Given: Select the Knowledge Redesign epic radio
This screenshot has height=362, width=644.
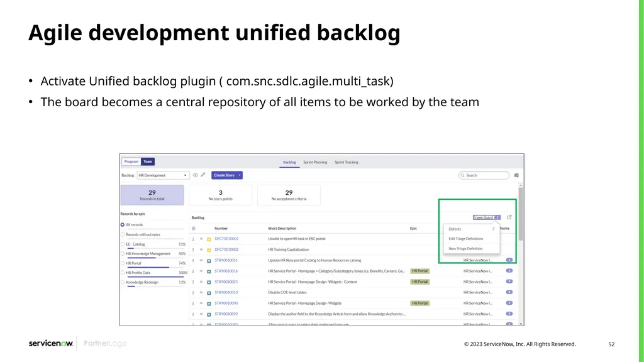Looking at the screenshot, I should pos(123,282).
